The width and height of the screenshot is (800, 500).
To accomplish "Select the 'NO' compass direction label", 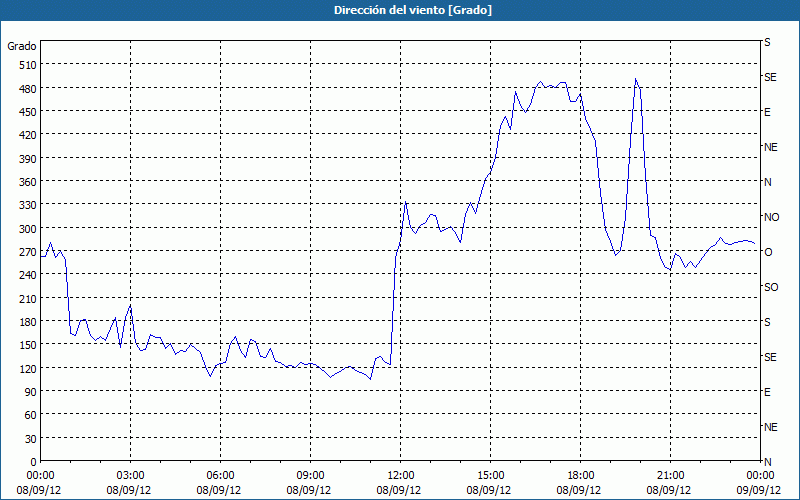I will [x=771, y=217].
